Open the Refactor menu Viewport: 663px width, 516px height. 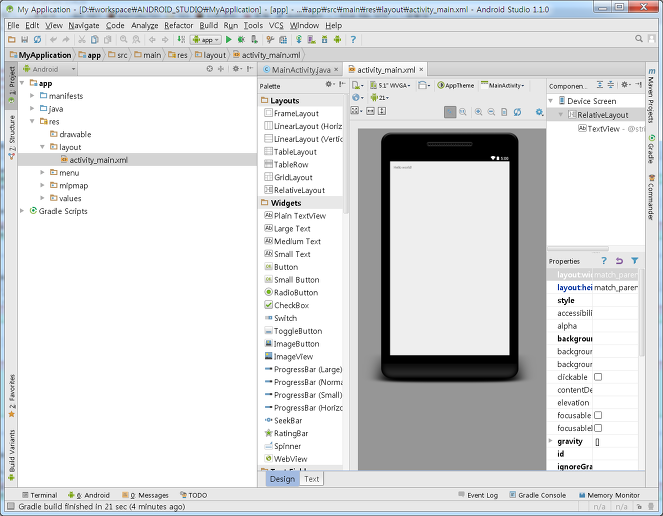pyautogui.click(x=178, y=25)
